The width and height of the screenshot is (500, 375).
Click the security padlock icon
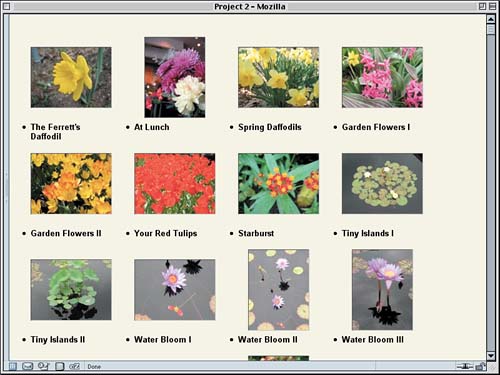point(480,366)
